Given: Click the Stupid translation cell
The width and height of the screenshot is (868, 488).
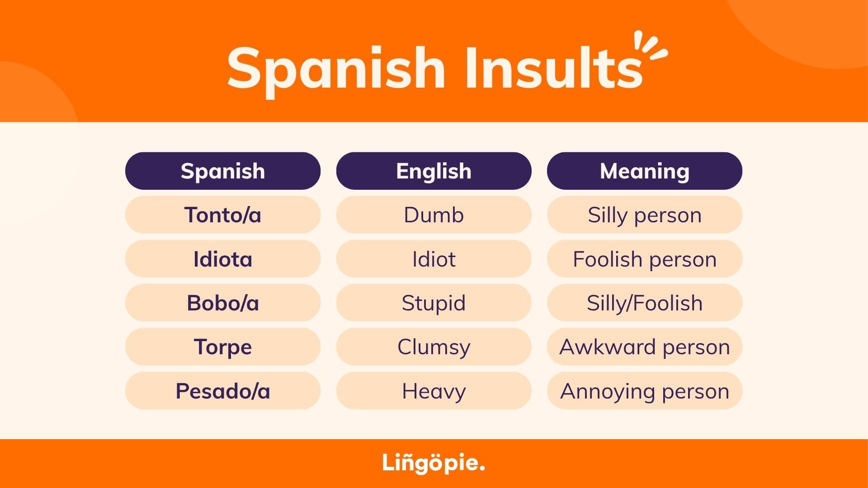Looking at the screenshot, I should 434,303.
